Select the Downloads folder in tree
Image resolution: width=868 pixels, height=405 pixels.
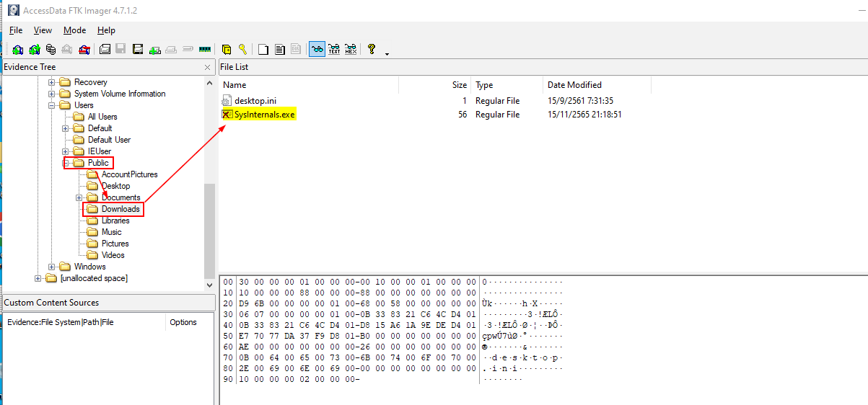coord(120,209)
